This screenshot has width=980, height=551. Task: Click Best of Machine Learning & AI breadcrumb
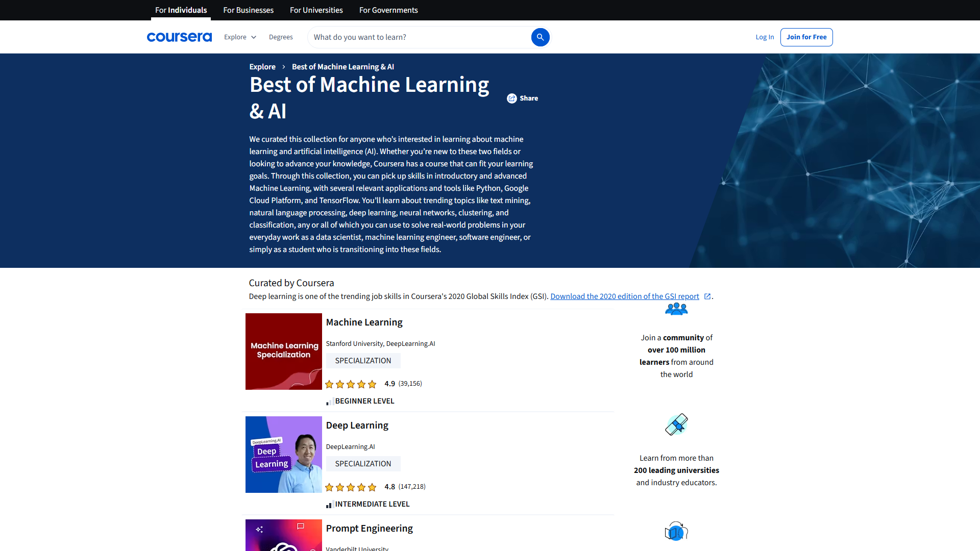(343, 67)
